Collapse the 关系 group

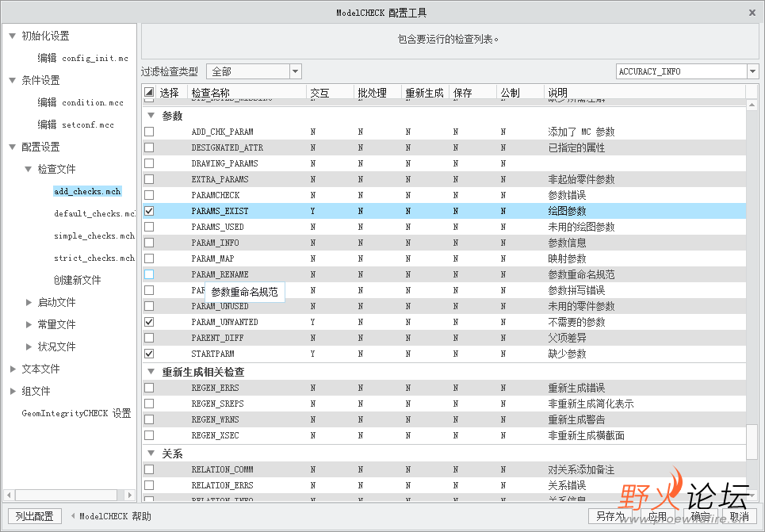(151, 454)
